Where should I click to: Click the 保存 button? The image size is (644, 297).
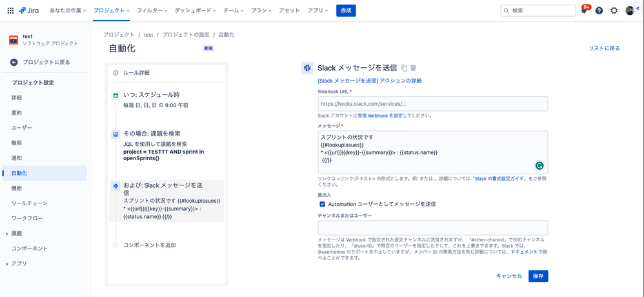538,276
